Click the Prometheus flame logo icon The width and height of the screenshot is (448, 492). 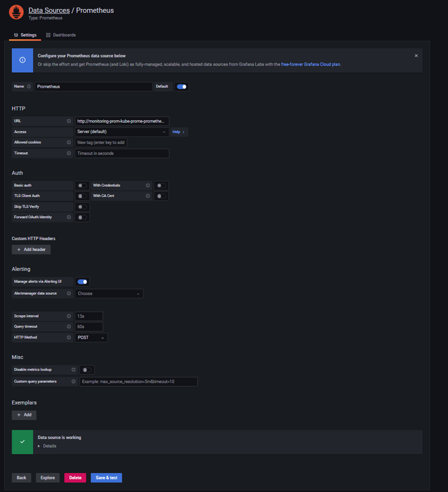click(x=16, y=12)
